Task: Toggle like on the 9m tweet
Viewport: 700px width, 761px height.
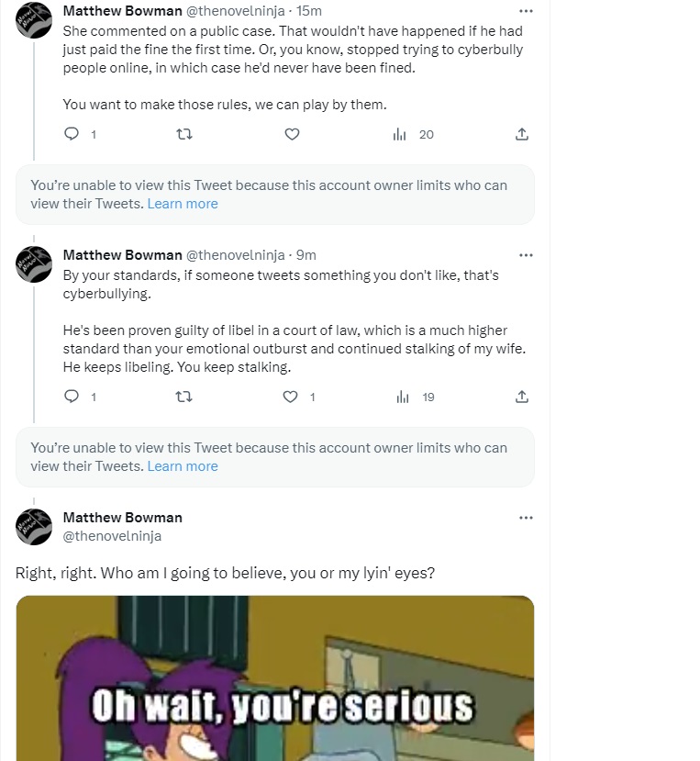Action: [x=292, y=397]
